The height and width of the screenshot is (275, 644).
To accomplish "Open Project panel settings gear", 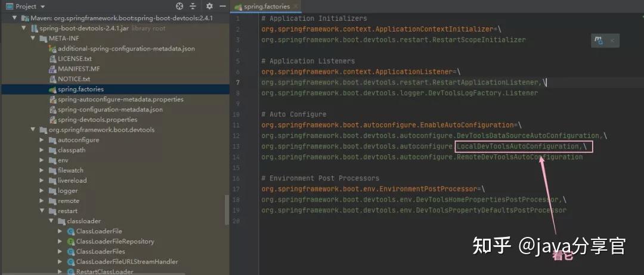I will (x=209, y=6).
